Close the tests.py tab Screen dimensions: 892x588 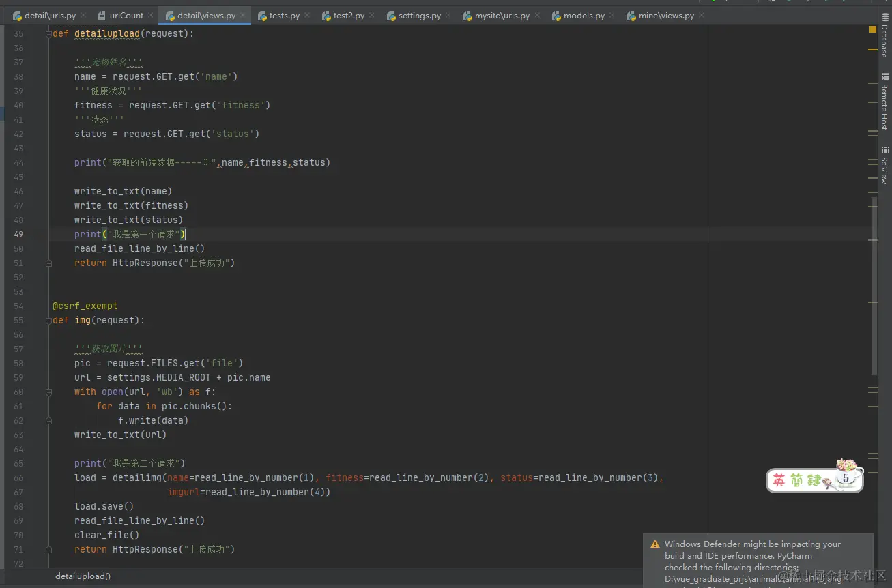[307, 15]
